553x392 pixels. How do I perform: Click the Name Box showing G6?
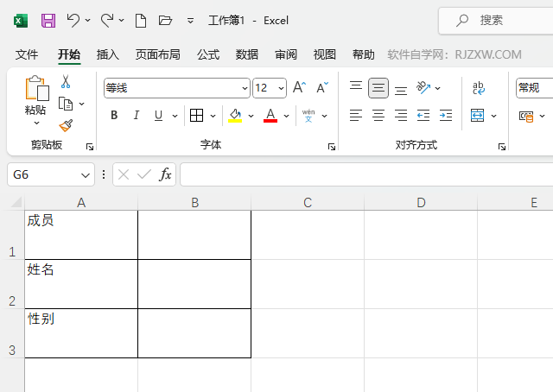tap(51, 174)
